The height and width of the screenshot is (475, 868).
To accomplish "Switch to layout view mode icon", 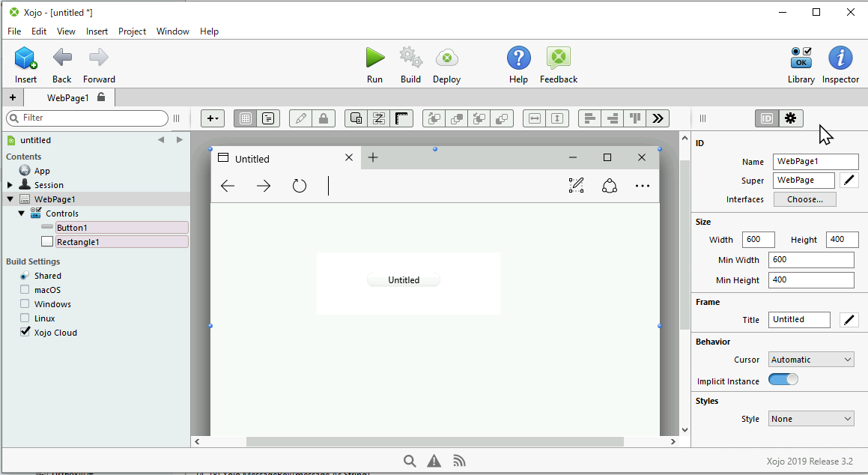I will click(246, 118).
